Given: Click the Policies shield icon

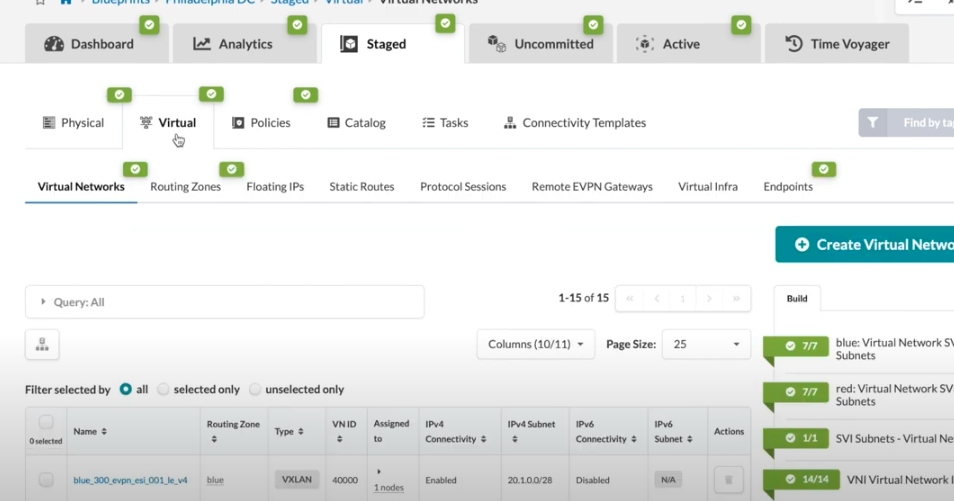Looking at the screenshot, I should 238,123.
